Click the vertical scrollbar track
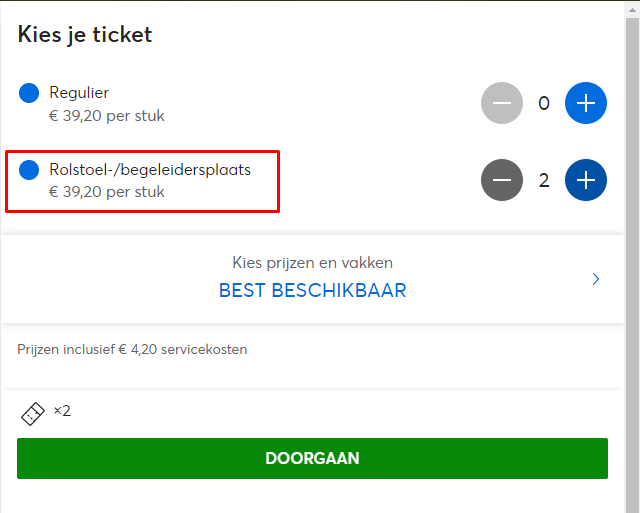 633,265
